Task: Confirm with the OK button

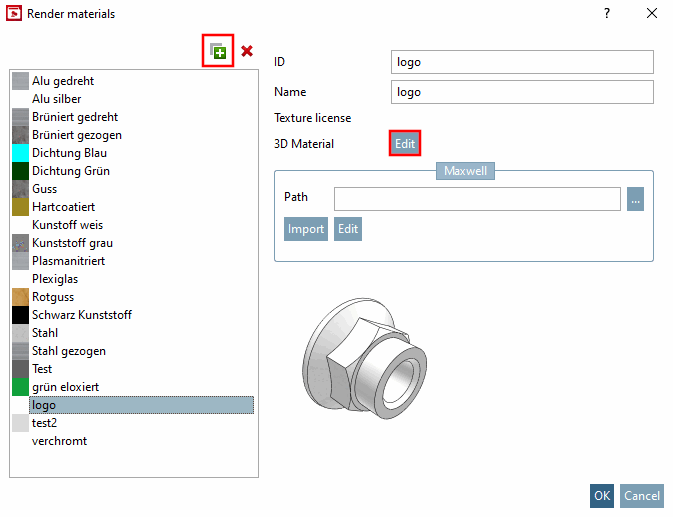Action: [602, 496]
